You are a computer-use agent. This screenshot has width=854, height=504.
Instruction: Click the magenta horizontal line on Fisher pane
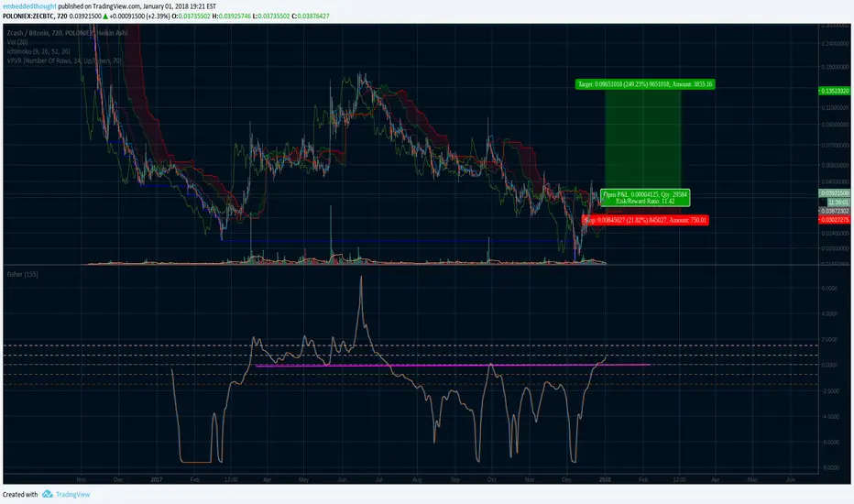452,365
